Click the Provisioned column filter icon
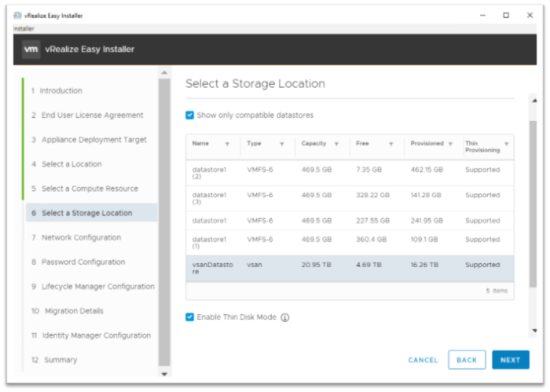This screenshot has width=550, height=392. (x=450, y=145)
